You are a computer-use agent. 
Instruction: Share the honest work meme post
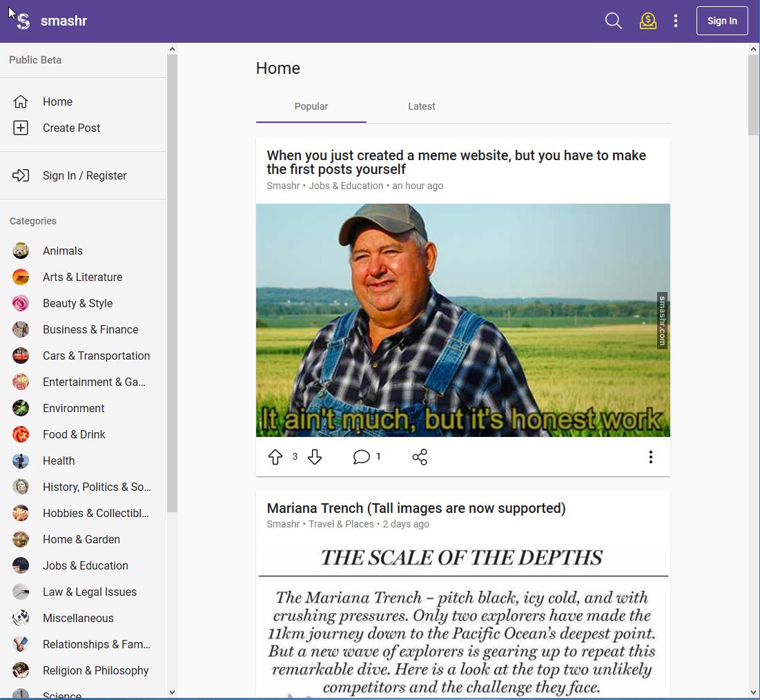click(x=419, y=457)
